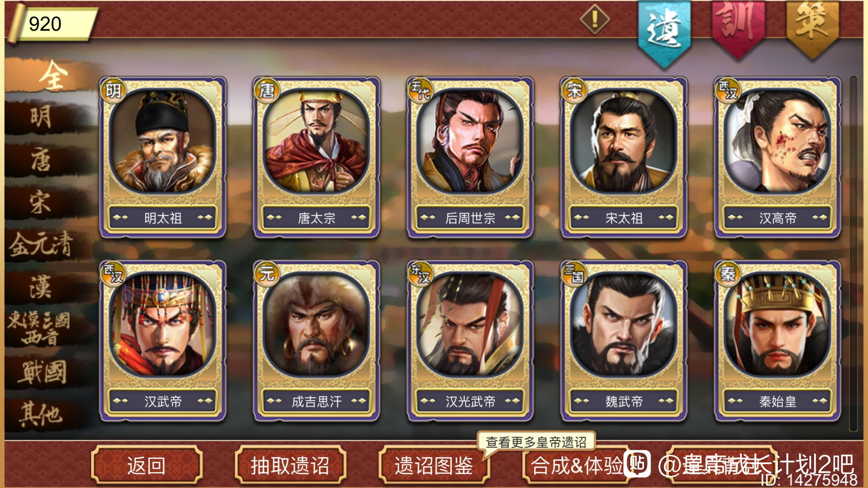Screen dimensions: 868x488
Task: Select the 全 all-dynasties filter tab
Action: tap(52, 75)
